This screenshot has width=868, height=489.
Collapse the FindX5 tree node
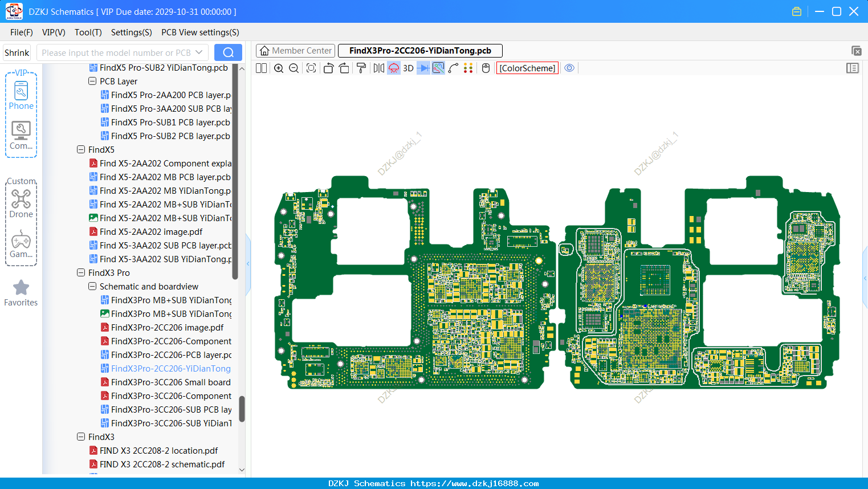pyautogui.click(x=81, y=150)
